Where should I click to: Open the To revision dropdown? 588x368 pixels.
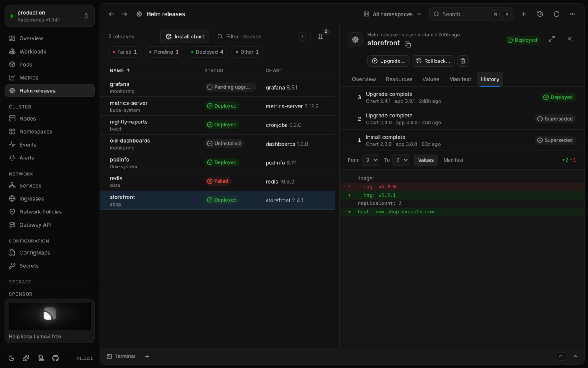click(401, 160)
